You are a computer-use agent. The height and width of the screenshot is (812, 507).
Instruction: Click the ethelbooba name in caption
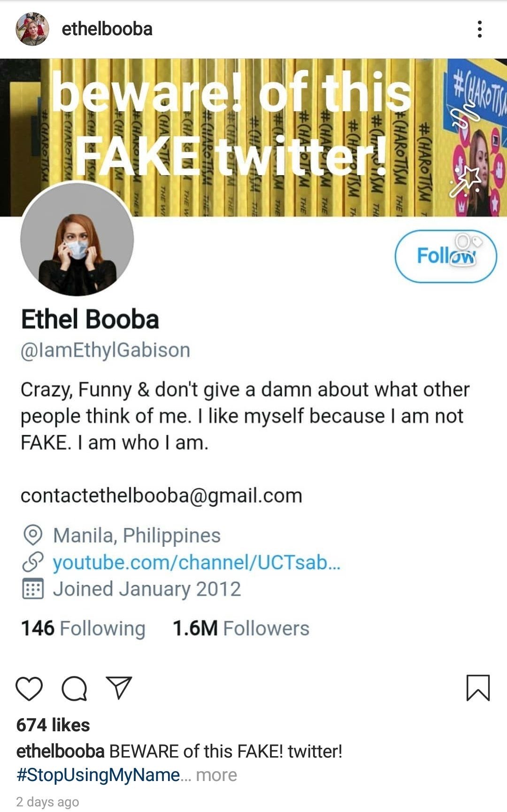pos(60,751)
